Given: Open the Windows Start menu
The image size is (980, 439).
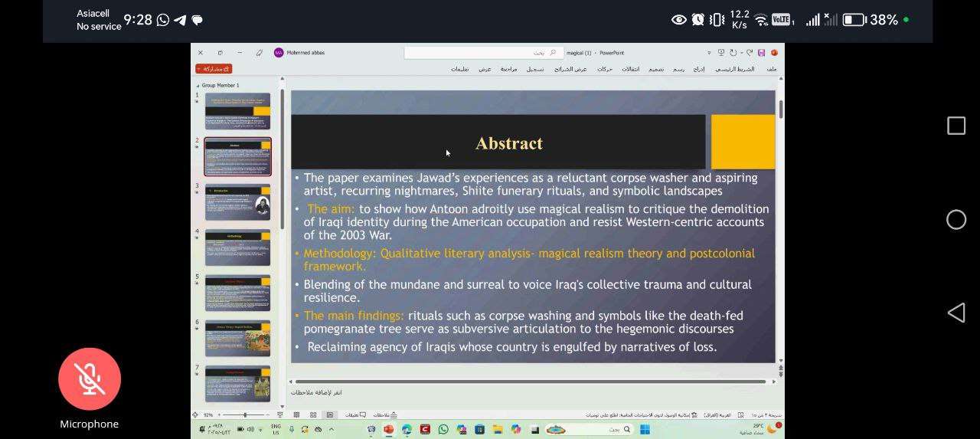Looking at the screenshot, I should click(645, 430).
